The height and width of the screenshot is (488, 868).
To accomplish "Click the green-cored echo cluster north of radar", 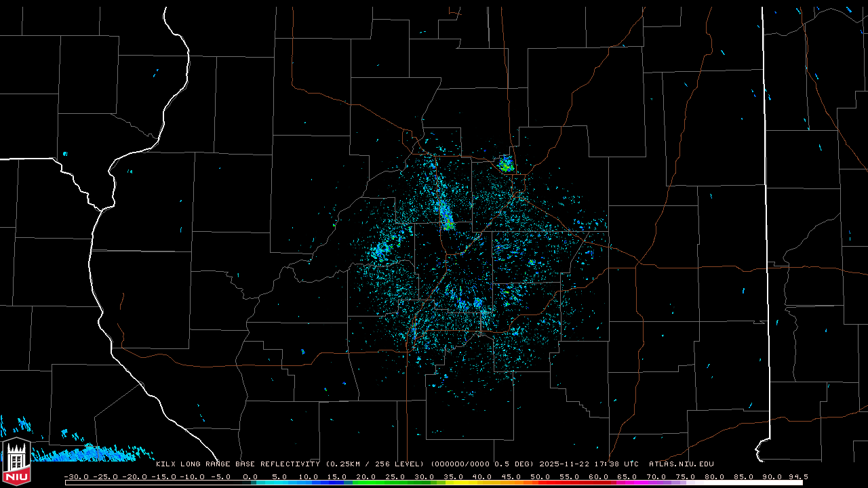I will (505, 164).
